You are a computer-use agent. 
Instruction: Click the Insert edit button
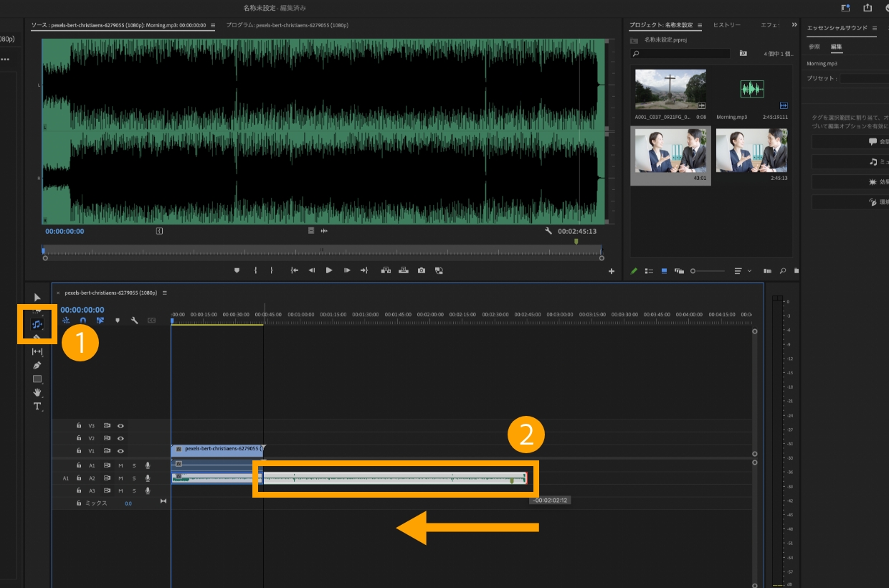coord(386,270)
